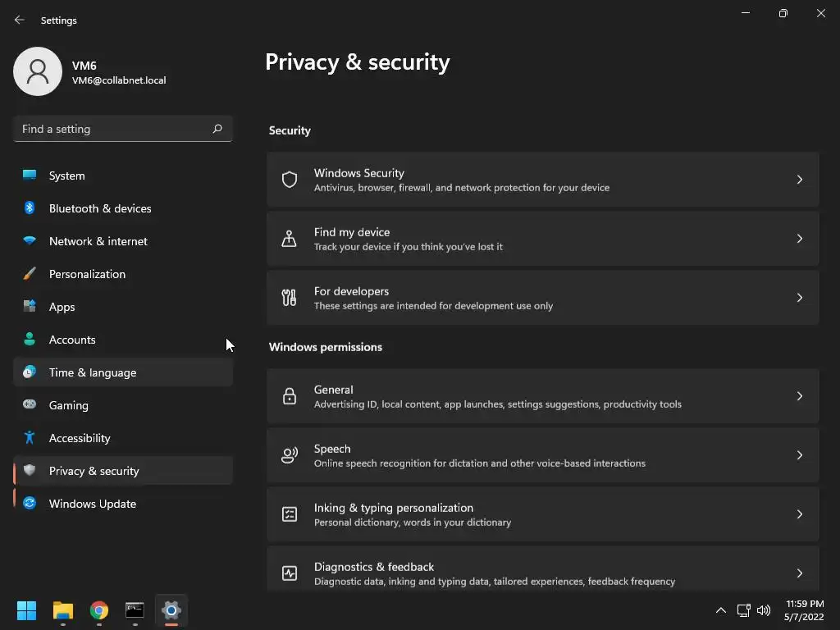Viewport: 840px width, 630px height.
Task: Click the Inking & typing personalization icon
Action: point(290,514)
